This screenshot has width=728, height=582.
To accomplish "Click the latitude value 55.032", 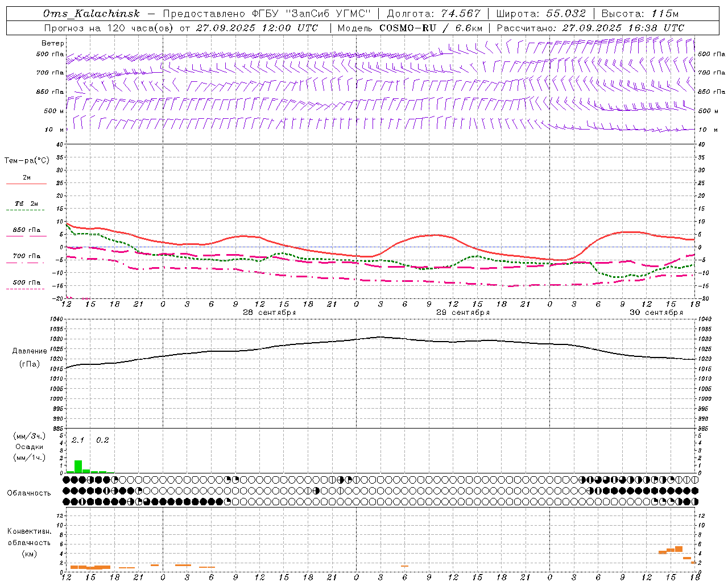I will click(x=566, y=14).
